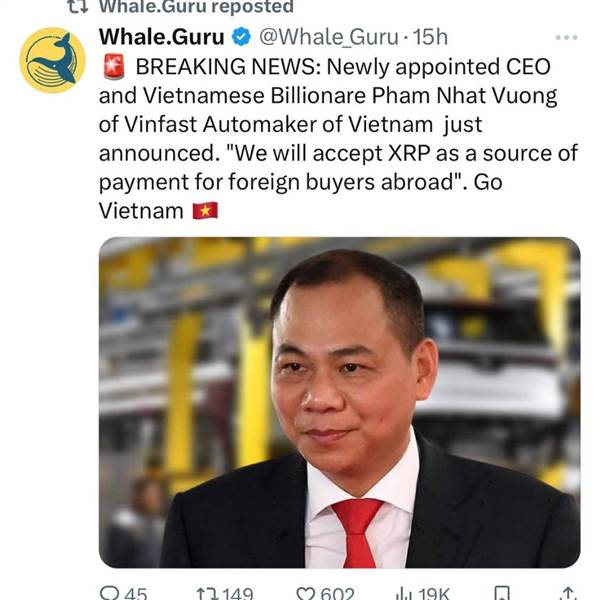Click the Vietnam flag emoji

[205, 211]
